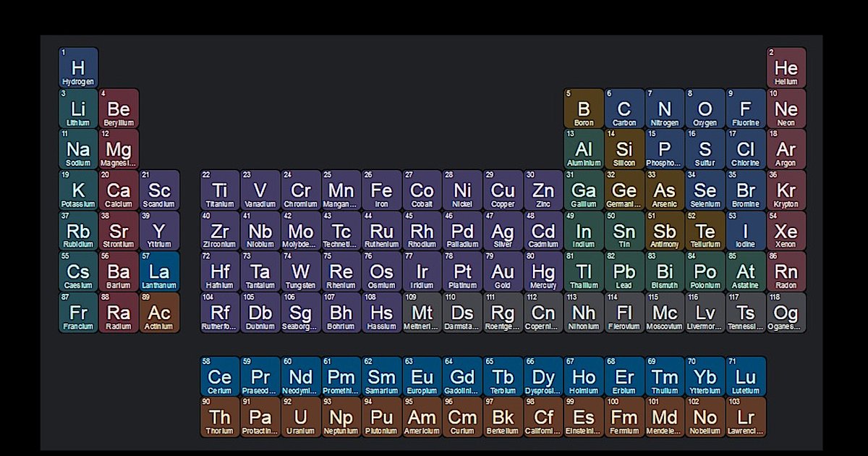This screenshot has height=456, width=868.
Task: Click the Hydrogen element tile
Action: tap(78, 68)
